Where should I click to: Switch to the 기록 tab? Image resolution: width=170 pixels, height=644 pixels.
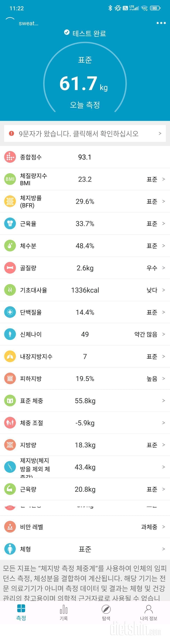(64, 612)
